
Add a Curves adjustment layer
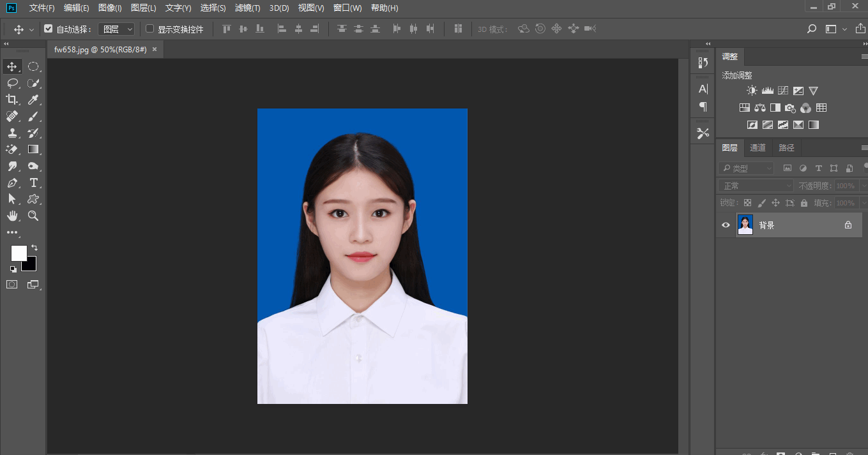click(782, 90)
